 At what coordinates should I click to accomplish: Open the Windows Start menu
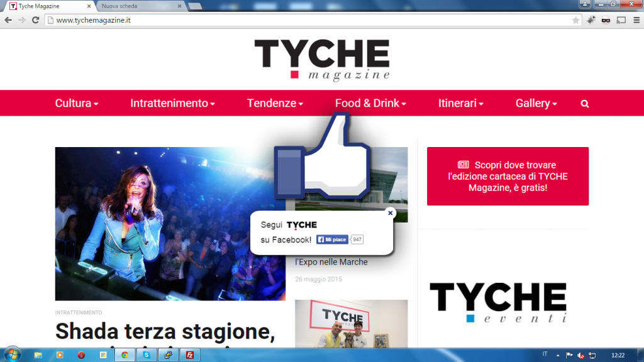tap(12, 354)
